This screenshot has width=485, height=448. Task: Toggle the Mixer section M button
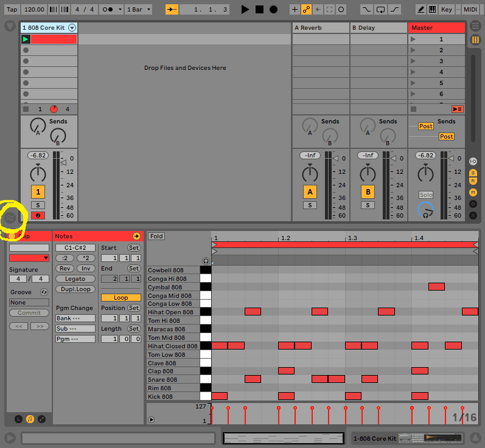point(473,193)
